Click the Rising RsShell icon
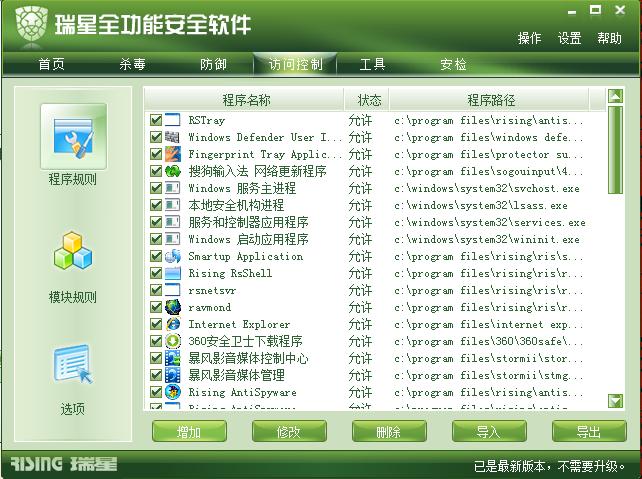Image resolution: width=642 pixels, height=479 pixels. [173, 273]
